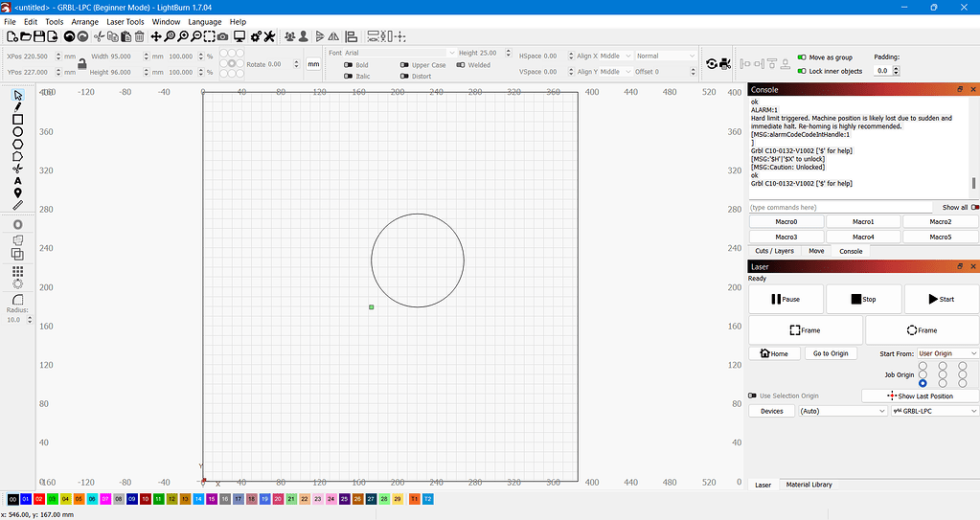Toggle Show all in the Console
The width and height of the screenshot is (980, 520).
975,207
